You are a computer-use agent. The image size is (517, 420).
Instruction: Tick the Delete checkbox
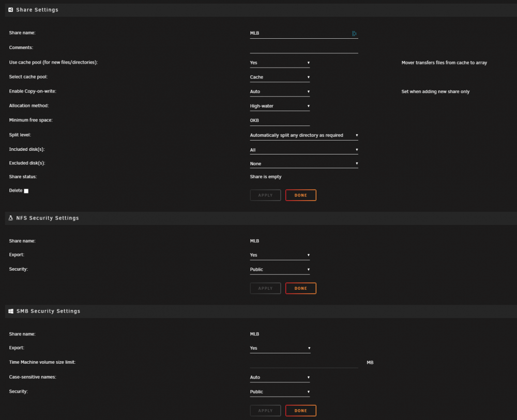(x=26, y=191)
